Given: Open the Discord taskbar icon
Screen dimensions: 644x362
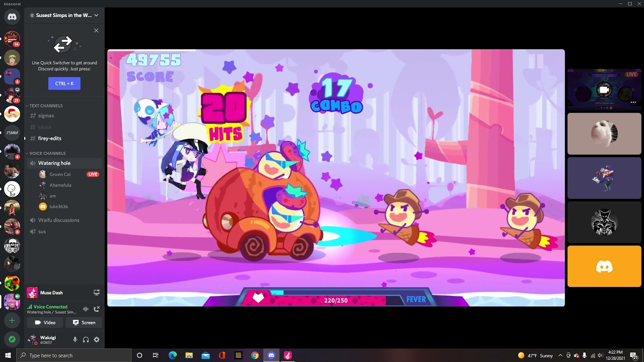Looking at the screenshot, I should (271, 355).
